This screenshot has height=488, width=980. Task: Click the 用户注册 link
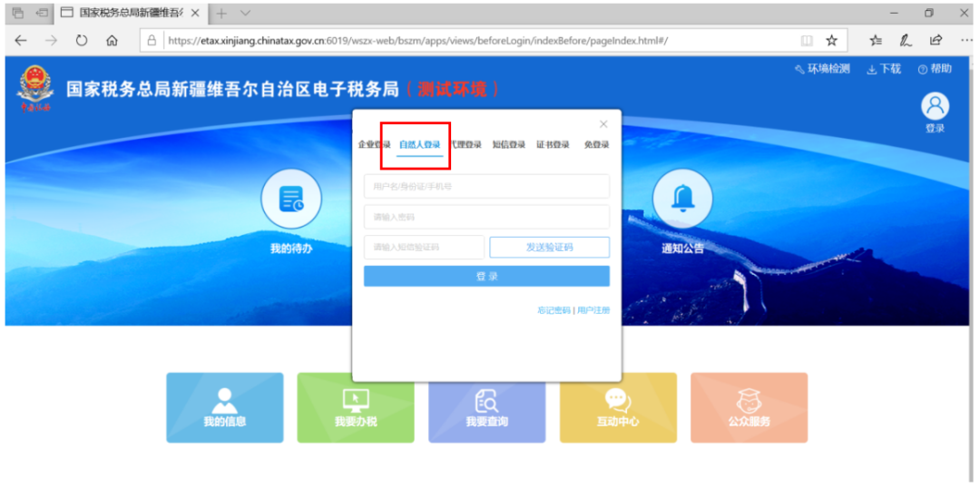click(x=593, y=310)
